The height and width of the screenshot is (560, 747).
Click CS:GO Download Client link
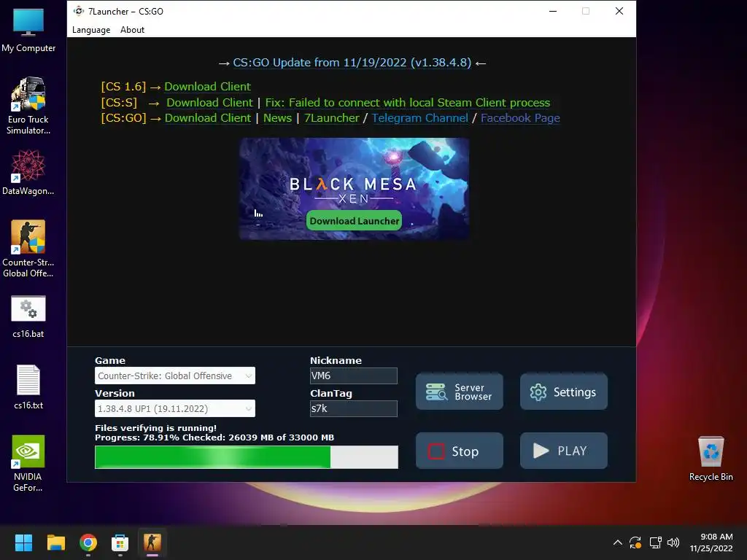(207, 117)
